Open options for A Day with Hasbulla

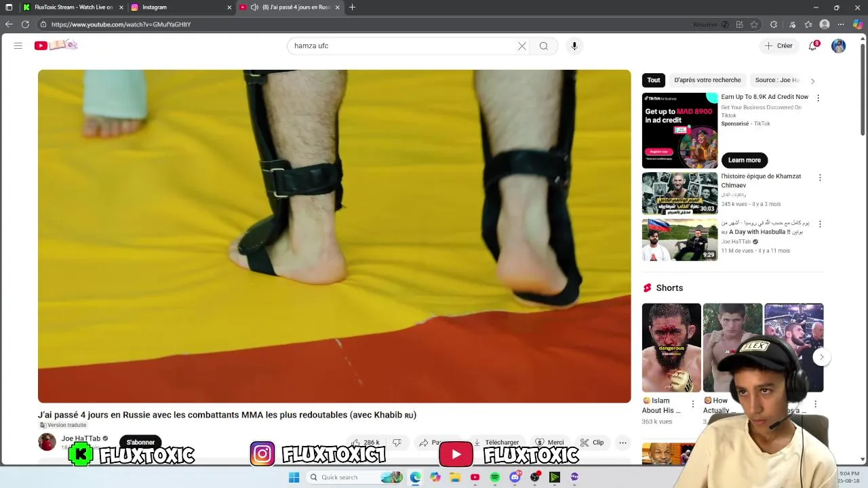tap(820, 224)
